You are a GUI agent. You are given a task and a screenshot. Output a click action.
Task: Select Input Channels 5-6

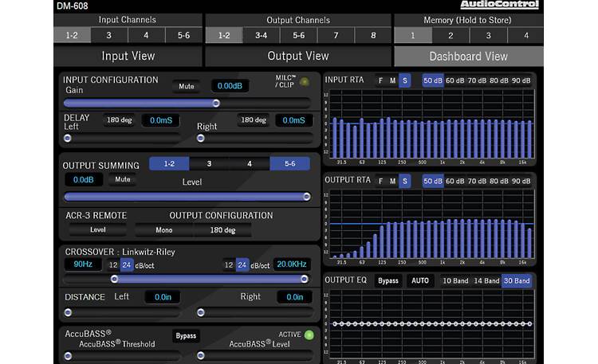tap(184, 36)
